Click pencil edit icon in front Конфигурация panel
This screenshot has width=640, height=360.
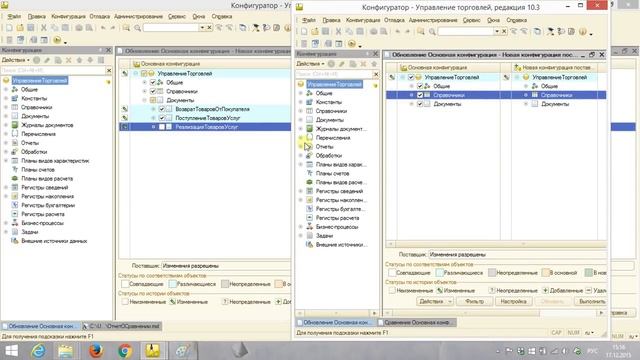pos(342,64)
